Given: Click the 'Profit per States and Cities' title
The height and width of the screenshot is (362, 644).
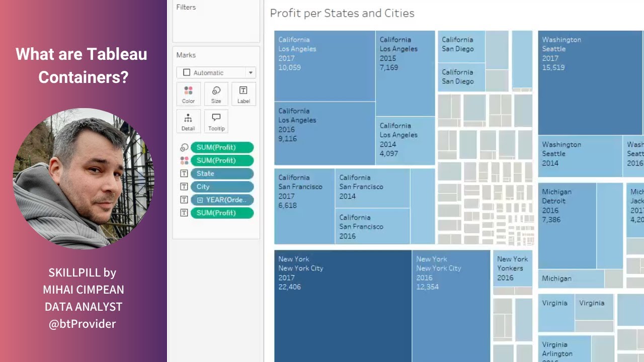Looking at the screenshot, I should (x=342, y=13).
